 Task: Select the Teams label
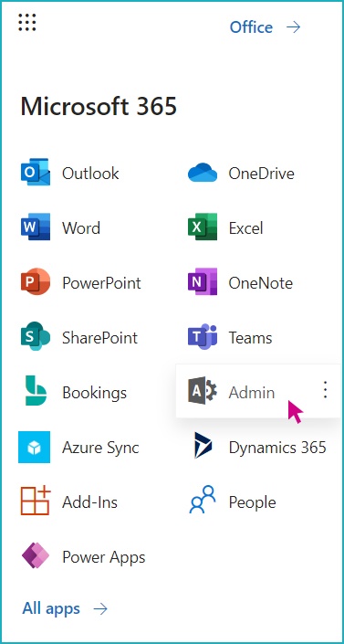click(250, 338)
